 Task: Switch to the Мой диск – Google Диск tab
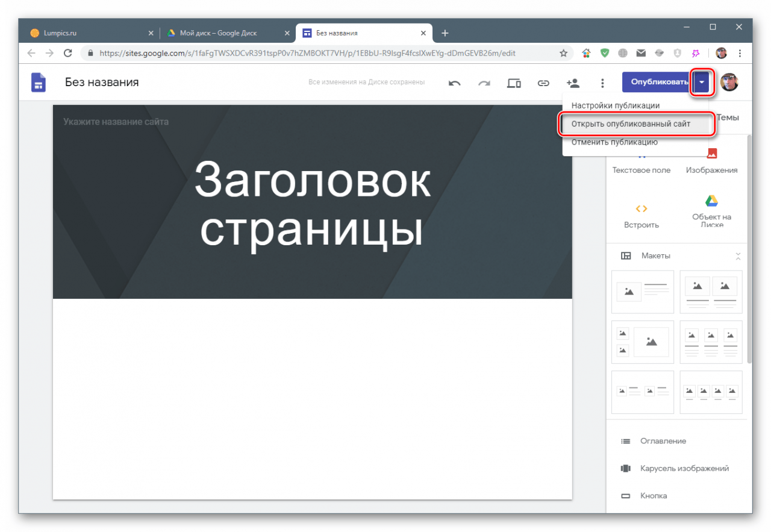pyautogui.click(x=228, y=33)
